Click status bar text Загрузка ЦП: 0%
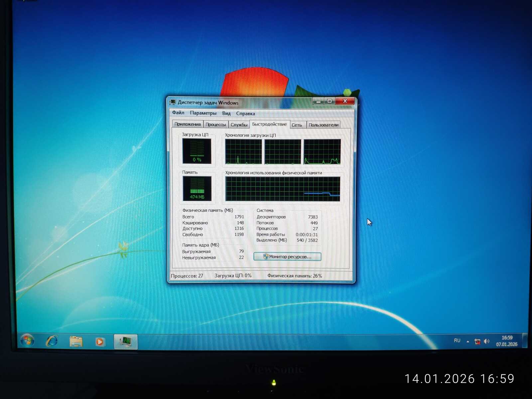Viewport: 532px width, 399px height. [x=233, y=276]
